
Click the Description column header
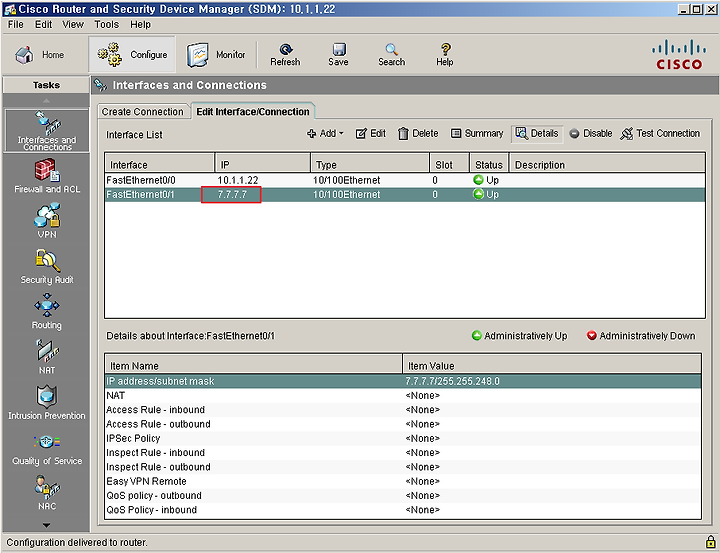pyautogui.click(x=608, y=164)
